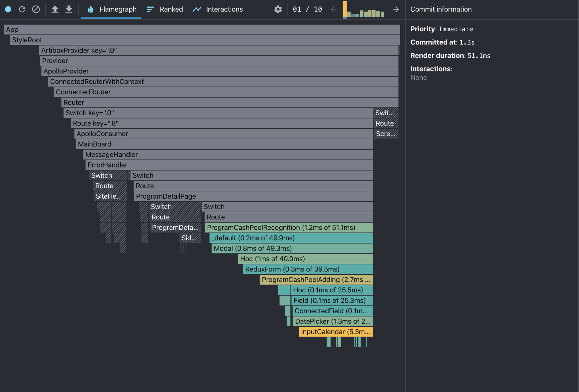The width and height of the screenshot is (579, 392).
Task: Click the load profile upload icon
Action: click(x=55, y=9)
